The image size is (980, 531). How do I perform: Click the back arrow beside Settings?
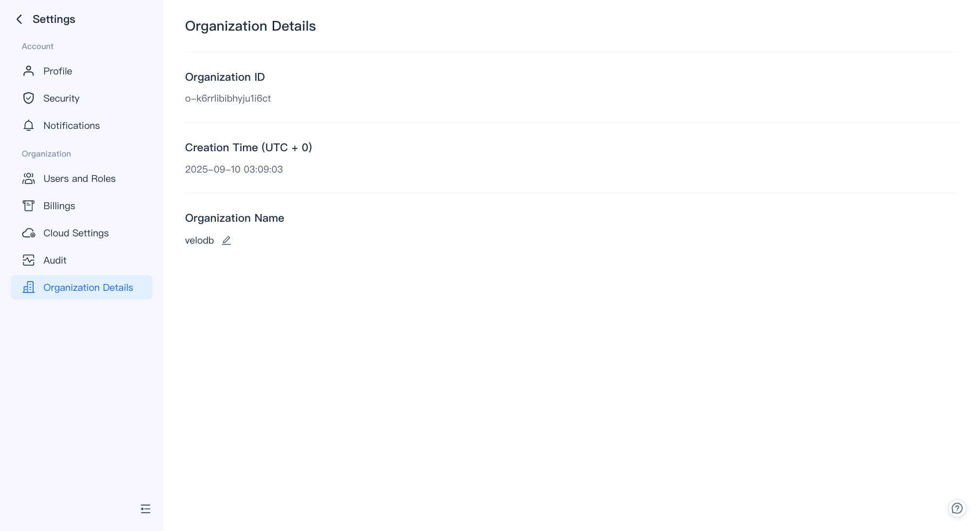(x=19, y=19)
